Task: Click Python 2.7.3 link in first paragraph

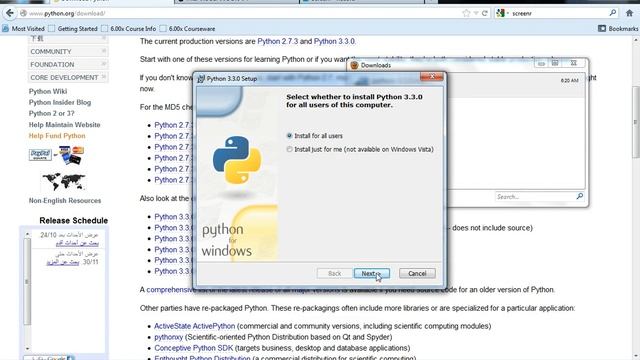Action: click(278, 41)
